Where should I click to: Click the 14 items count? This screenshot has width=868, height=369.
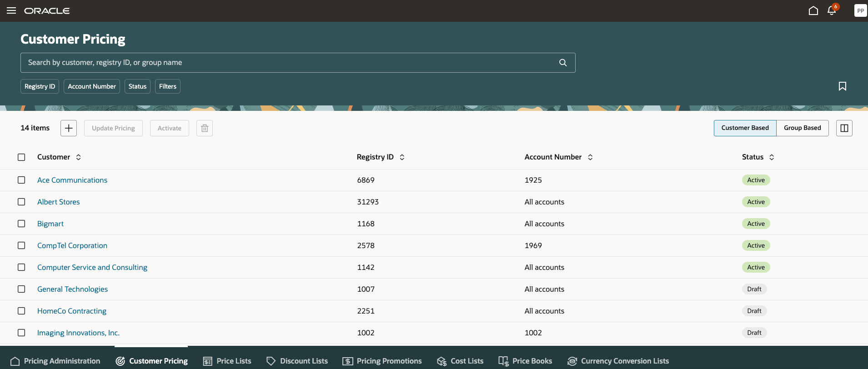35,128
